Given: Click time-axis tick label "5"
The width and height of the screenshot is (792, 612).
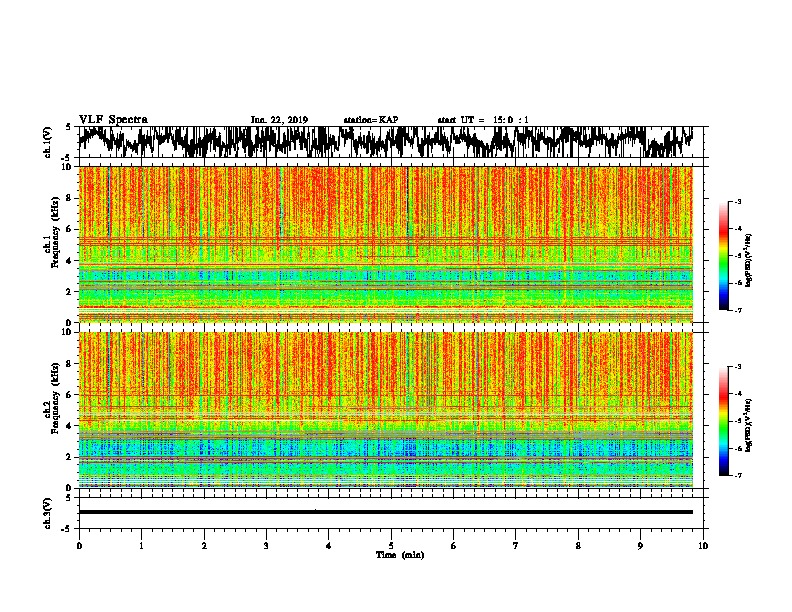Looking at the screenshot, I should pyautogui.click(x=391, y=546).
